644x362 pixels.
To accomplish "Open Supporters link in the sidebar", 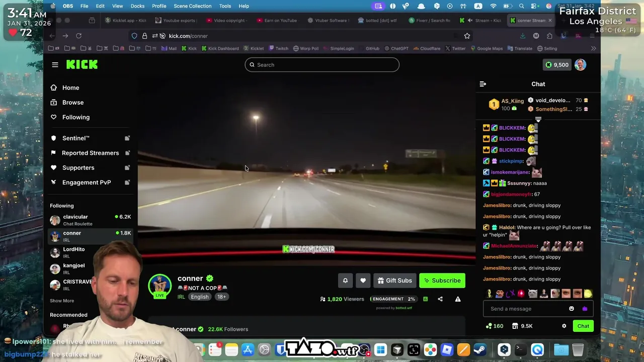I will click(x=91, y=167).
